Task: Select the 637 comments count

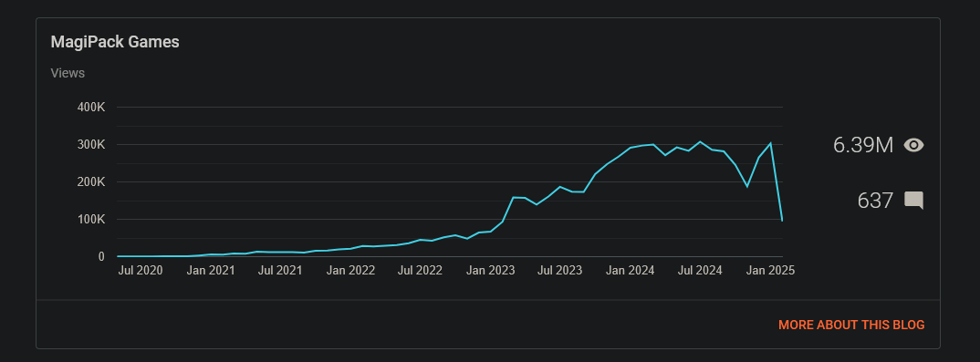Action: 876,201
